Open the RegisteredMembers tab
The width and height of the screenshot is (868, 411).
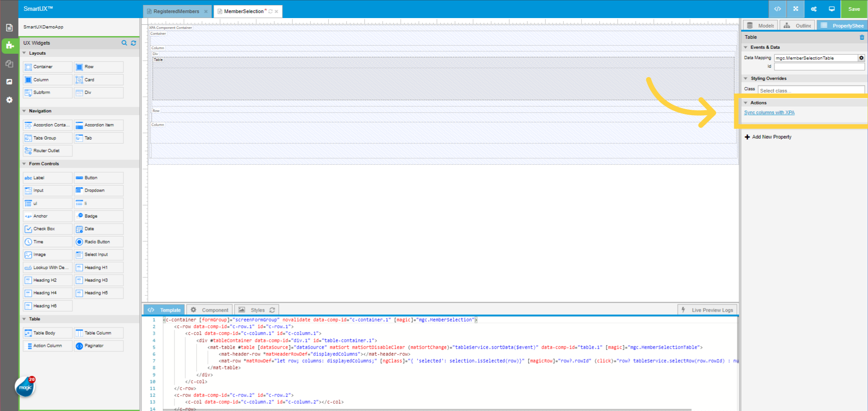coord(176,11)
